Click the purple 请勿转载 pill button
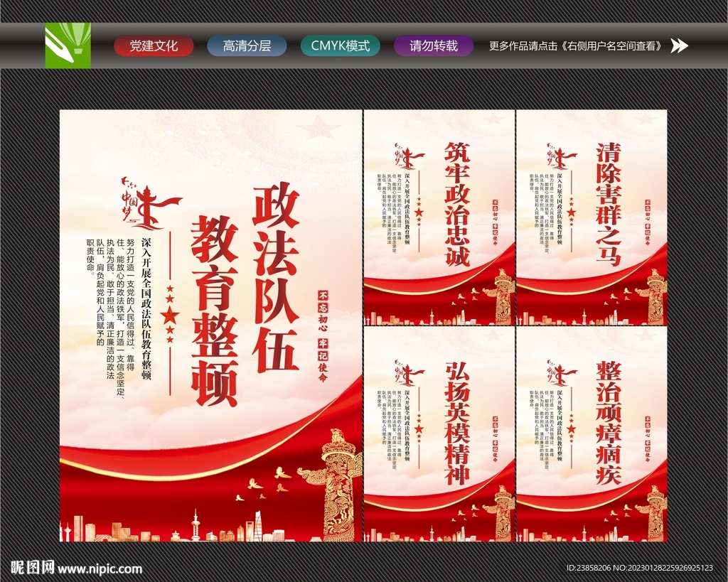Screen dimensions: 728x582 pyautogui.click(x=434, y=46)
